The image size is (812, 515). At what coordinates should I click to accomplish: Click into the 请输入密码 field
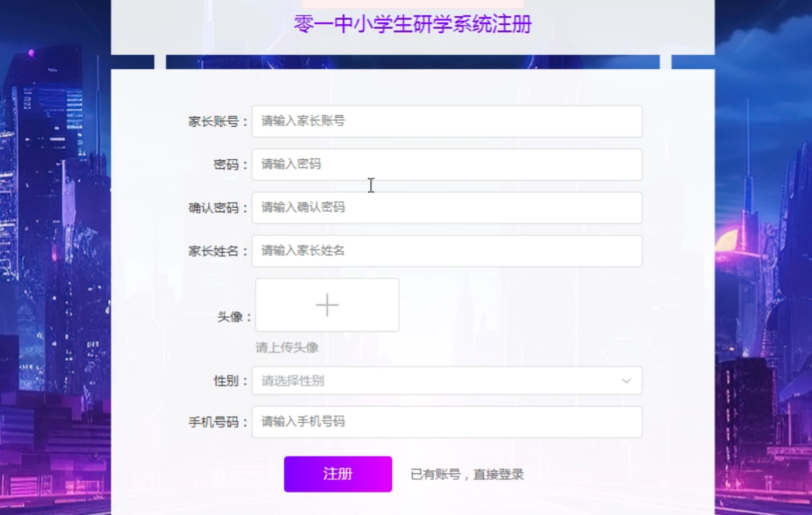pyautogui.click(x=447, y=164)
